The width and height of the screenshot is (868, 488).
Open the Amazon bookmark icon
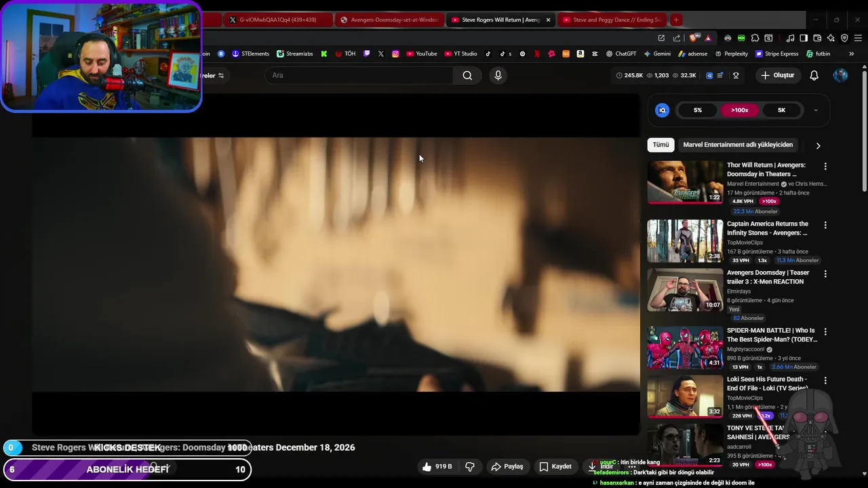click(x=580, y=54)
